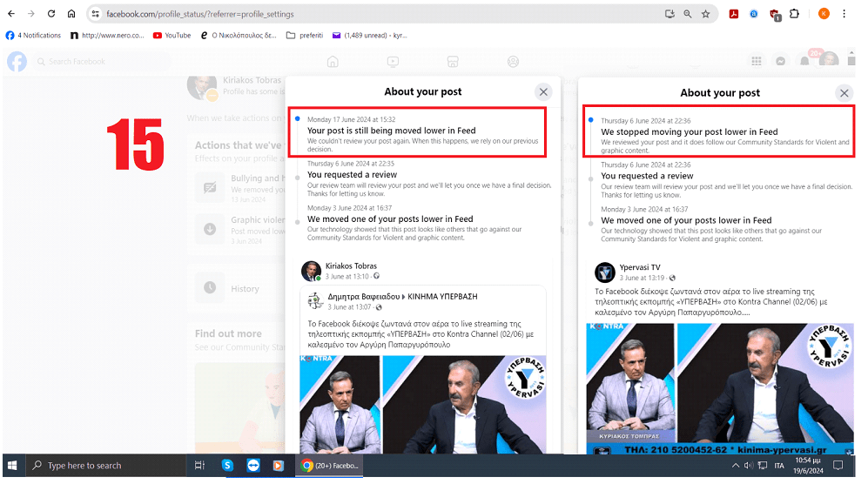Open Facebook notifications bell

[x=804, y=61]
